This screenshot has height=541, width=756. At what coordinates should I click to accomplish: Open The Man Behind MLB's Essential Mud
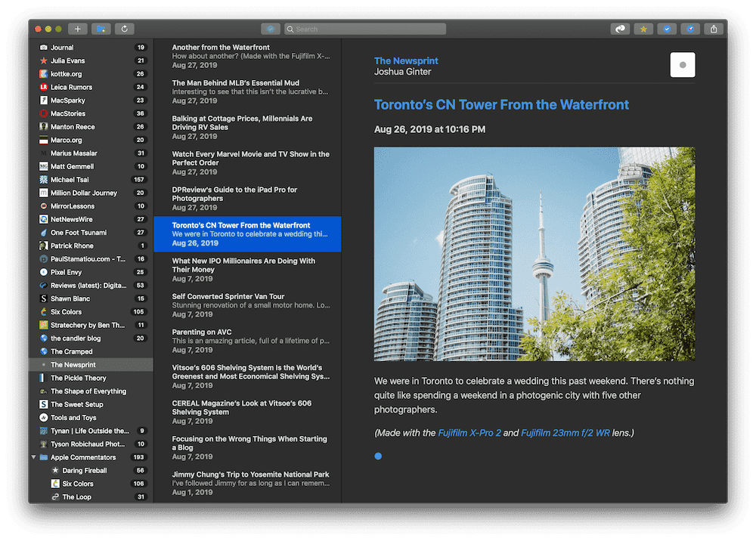pyautogui.click(x=247, y=92)
